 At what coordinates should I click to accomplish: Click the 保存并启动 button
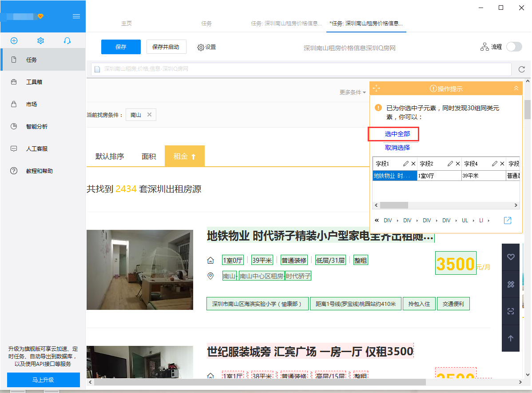(x=166, y=47)
